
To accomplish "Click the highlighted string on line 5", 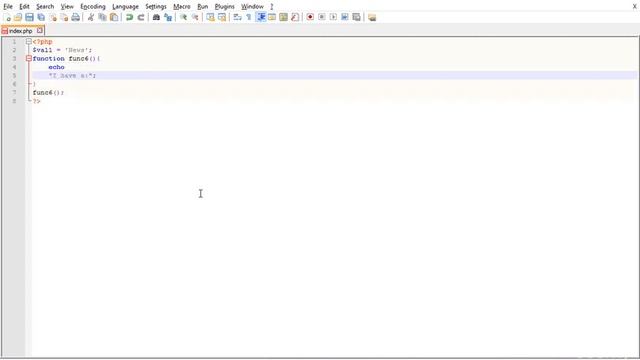I will click(72, 76).
